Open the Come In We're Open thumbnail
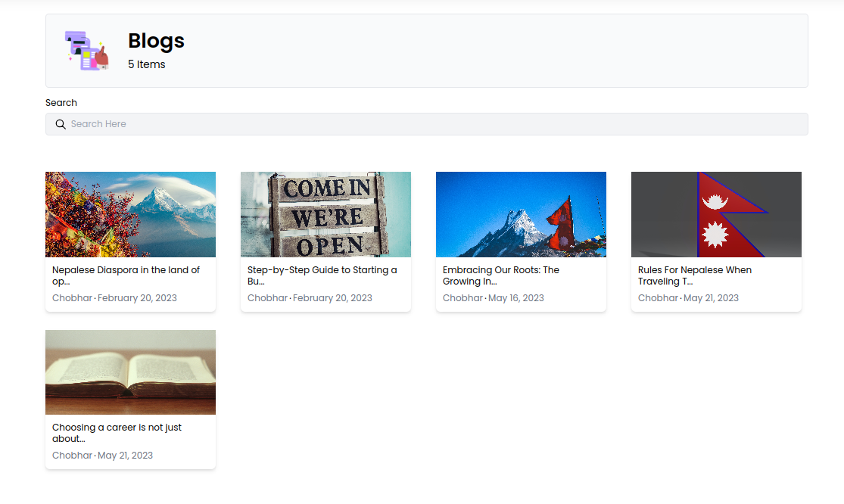Viewport: 844px width, 504px height. pyautogui.click(x=325, y=214)
